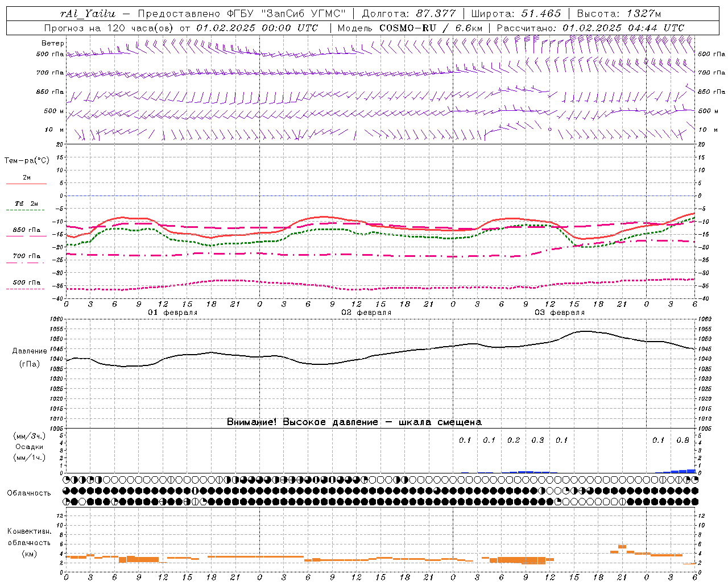
Task: Select the "Широта: 51.465" header value
Action: pyautogui.click(x=516, y=14)
